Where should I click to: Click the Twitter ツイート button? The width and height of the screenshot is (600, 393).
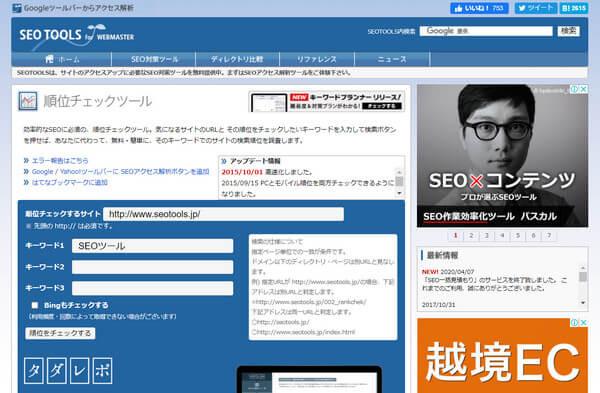point(535,8)
